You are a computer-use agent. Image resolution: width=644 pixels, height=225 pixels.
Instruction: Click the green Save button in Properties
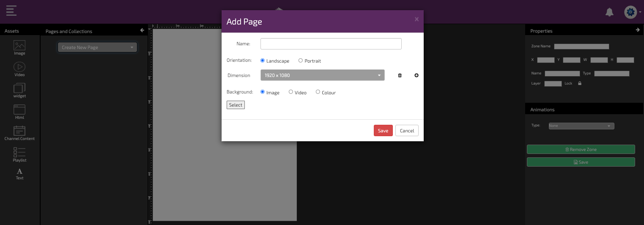pos(581,162)
